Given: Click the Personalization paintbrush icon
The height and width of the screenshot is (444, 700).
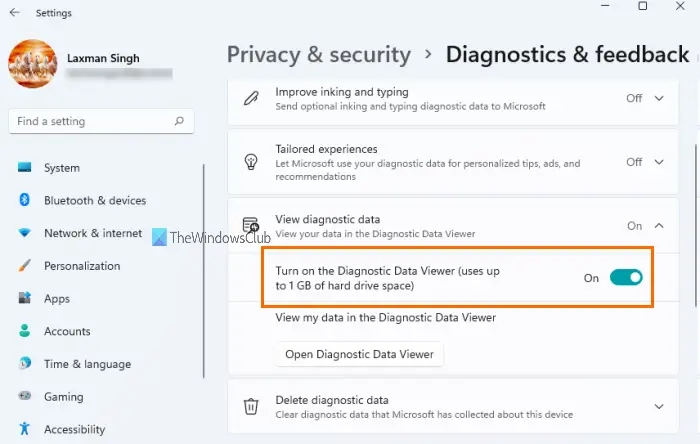Looking at the screenshot, I should coord(25,266).
